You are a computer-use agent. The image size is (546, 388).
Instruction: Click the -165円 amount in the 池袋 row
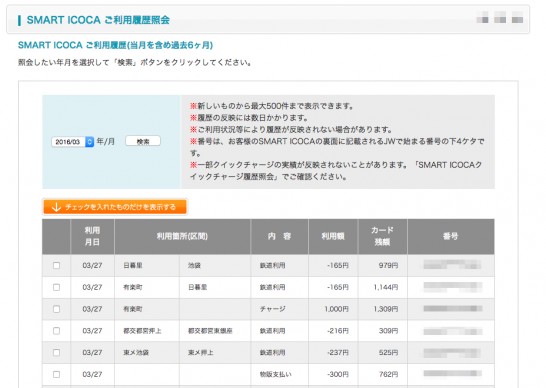[333, 265]
